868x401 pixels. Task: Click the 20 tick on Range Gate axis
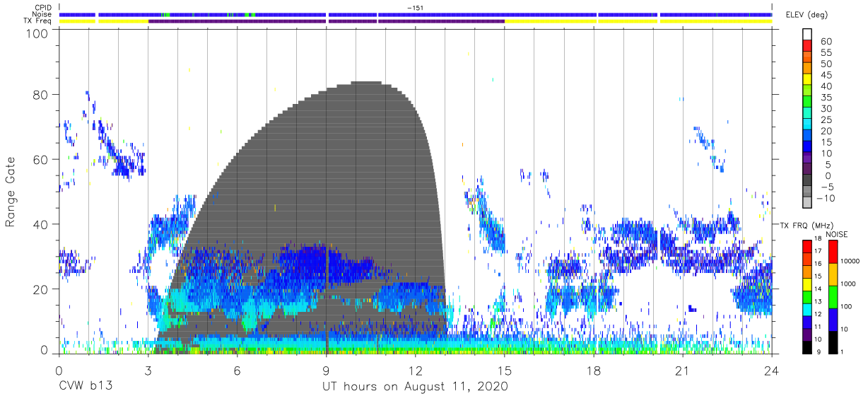coord(42,289)
